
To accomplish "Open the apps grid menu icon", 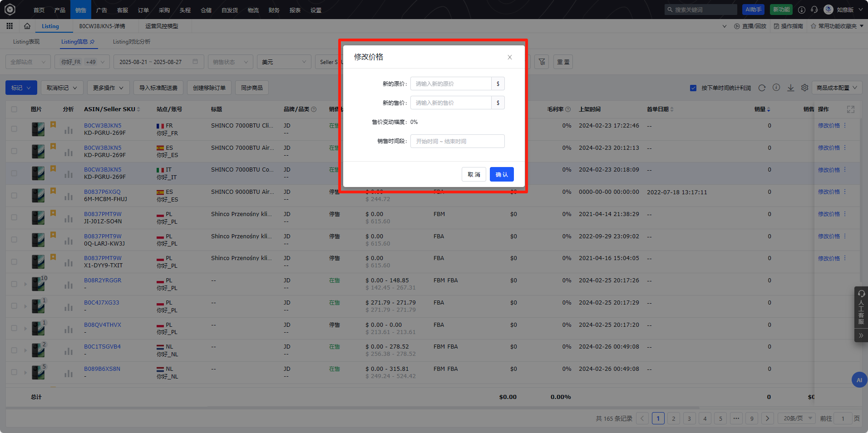I will click(10, 26).
